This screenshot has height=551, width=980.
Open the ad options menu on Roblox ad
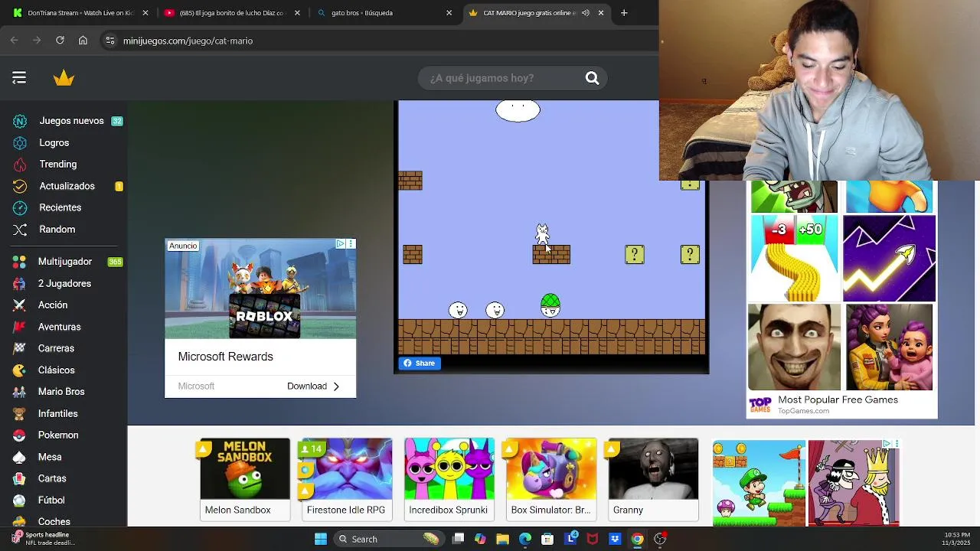(351, 244)
